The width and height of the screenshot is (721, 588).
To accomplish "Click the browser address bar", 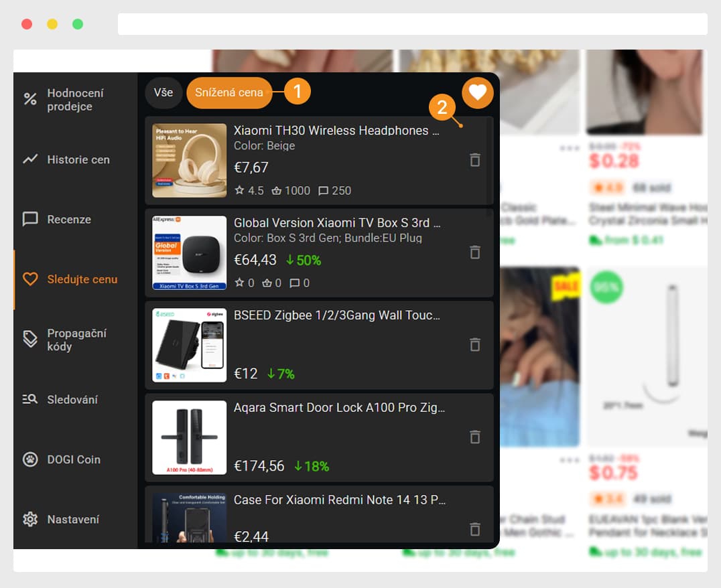I will [x=413, y=24].
